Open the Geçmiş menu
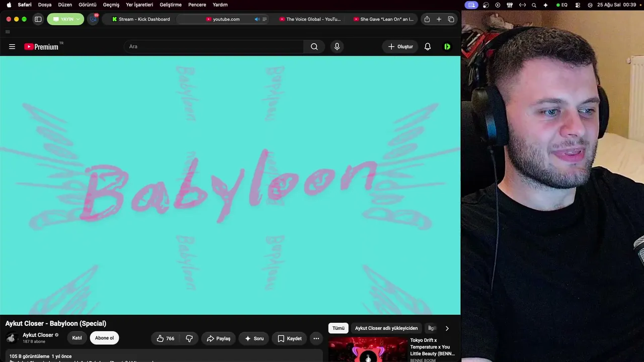This screenshot has width=644, height=362. pos(111,5)
